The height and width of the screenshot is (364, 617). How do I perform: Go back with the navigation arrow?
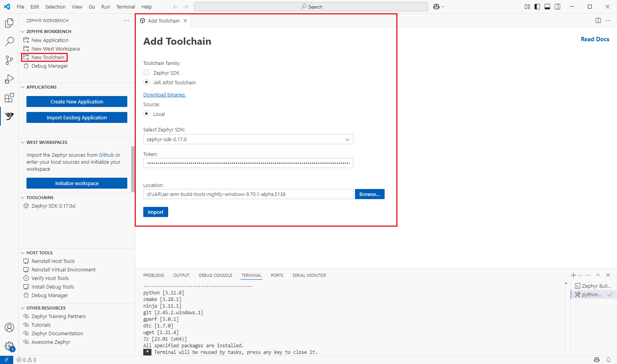point(176,7)
